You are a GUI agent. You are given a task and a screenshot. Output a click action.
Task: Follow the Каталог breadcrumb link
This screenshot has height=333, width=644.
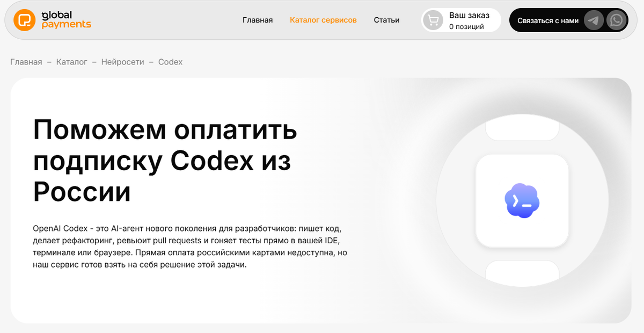click(x=71, y=62)
